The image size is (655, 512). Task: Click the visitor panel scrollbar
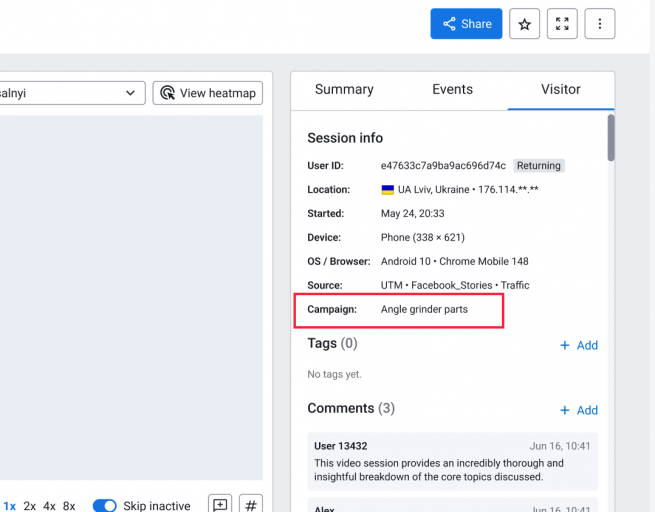(x=611, y=138)
